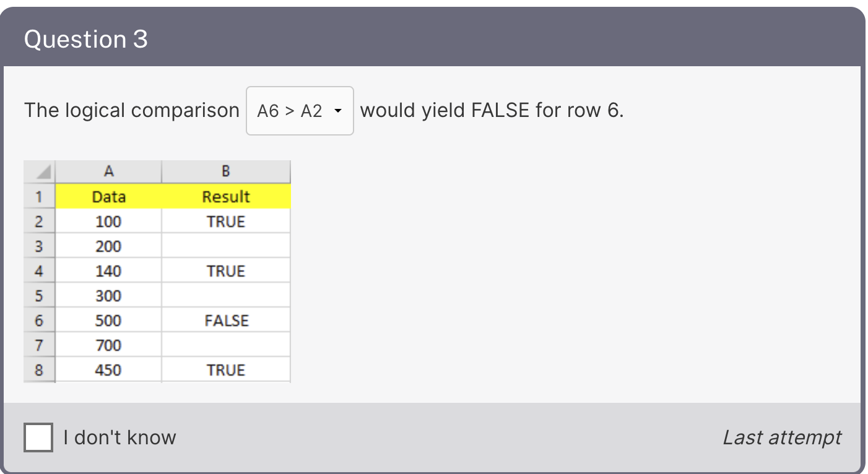Click the Last attempt label
Screen dimensions: 868x474
pyautogui.click(x=782, y=437)
